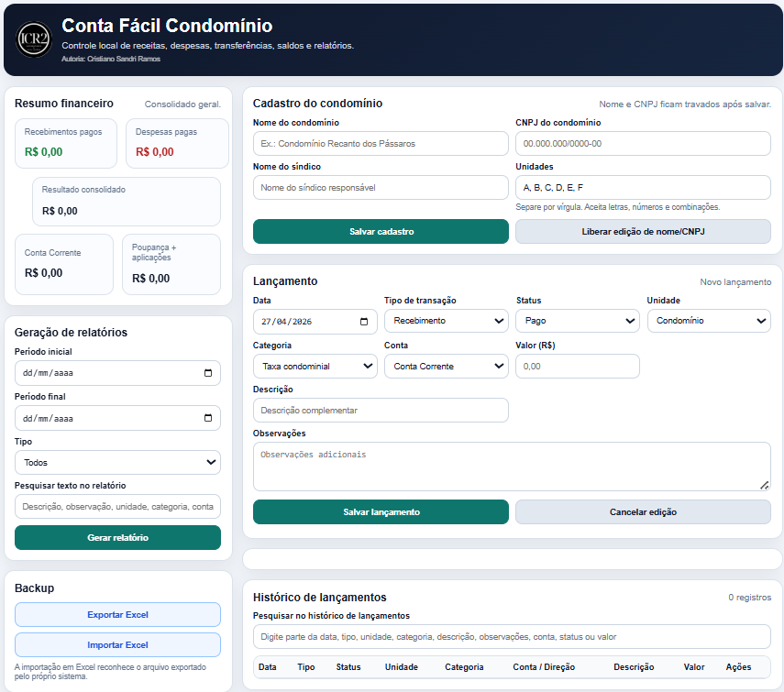
Task: Generate report with Gerar relatório button
Action: point(117,538)
